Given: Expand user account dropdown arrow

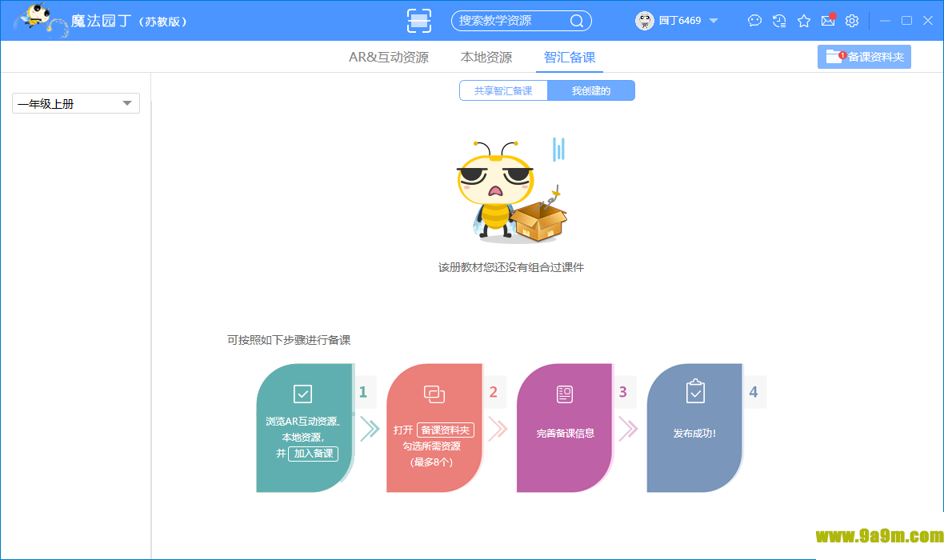Looking at the screenshot, I should point(714,21).
